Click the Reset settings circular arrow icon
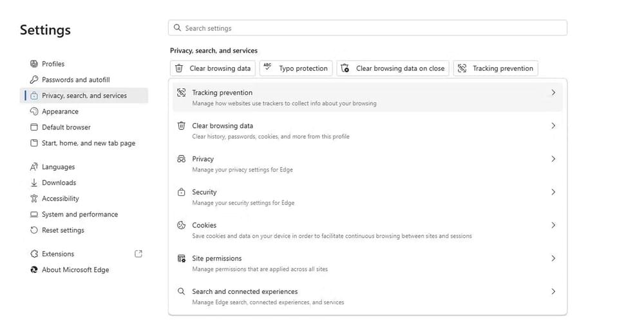The width and height of the screenshot is (644, 323). [x=34, y=230]
